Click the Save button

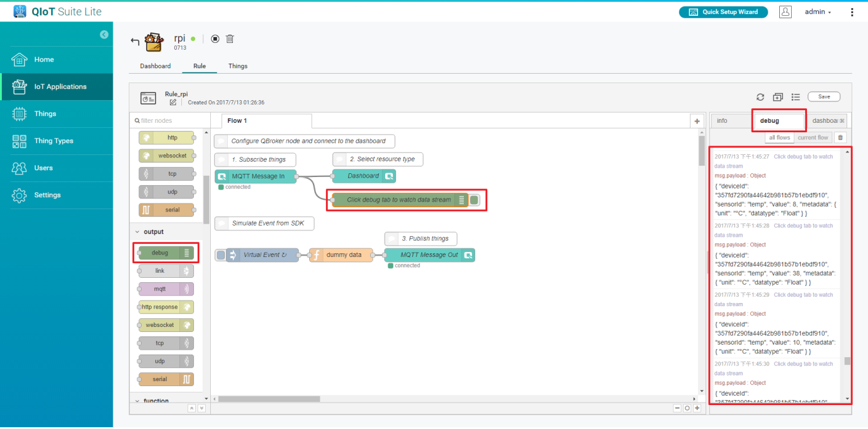coord(824,97)
